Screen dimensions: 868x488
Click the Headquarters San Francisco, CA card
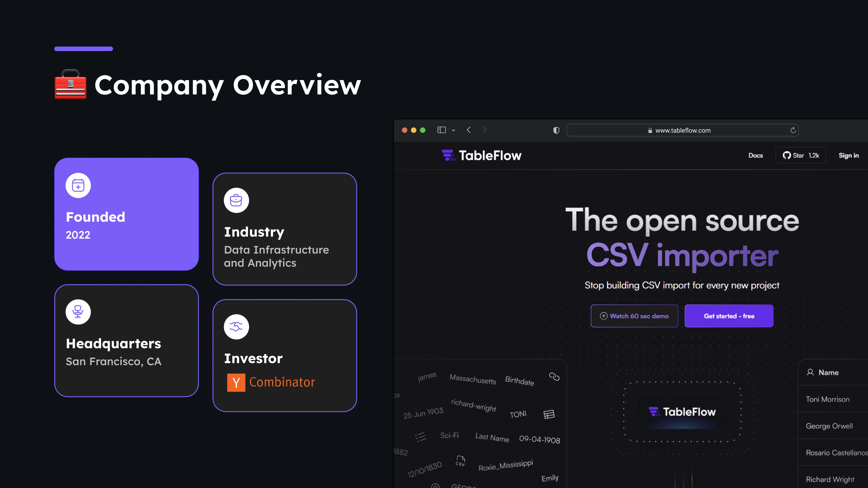coord(126,340)
